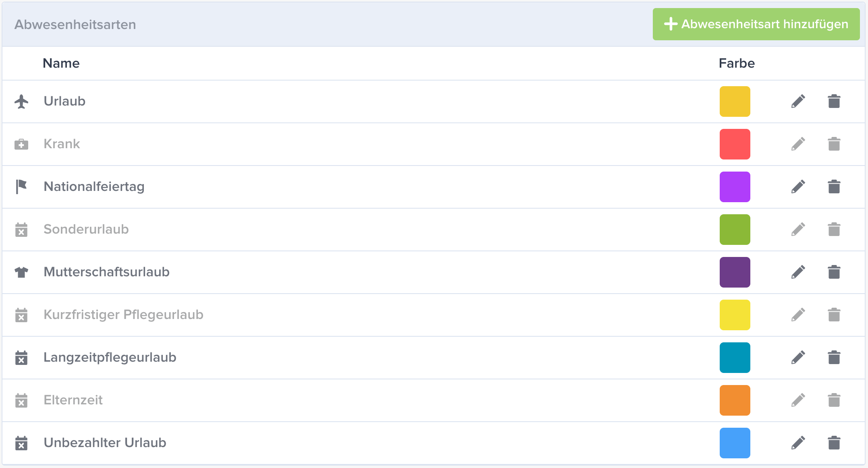Click the pencil icon for Nationalfeiertag
The image size is (868, 468).
pos(798,187)
